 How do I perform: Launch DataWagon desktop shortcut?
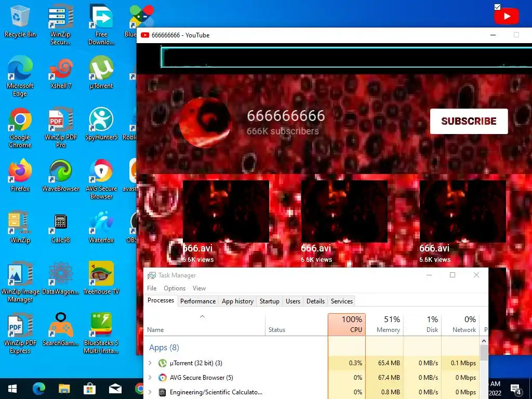pyautogui.click(x=60, y=278)
